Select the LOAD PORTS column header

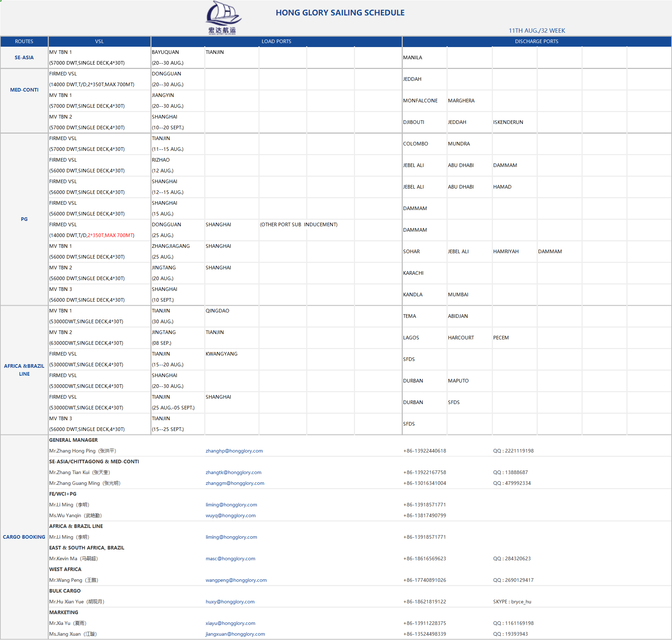click(276, 41)
